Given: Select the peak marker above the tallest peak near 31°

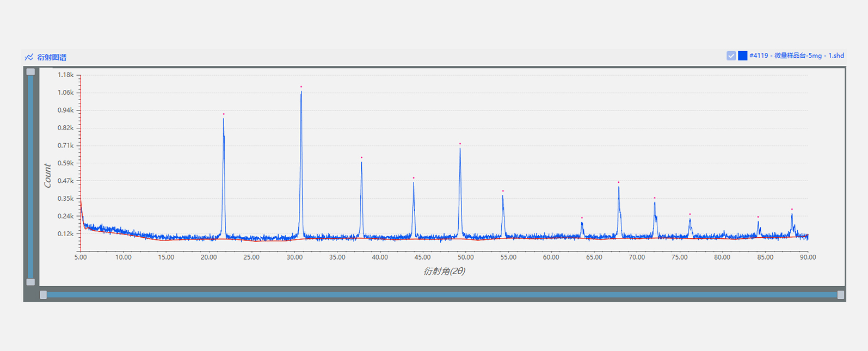Looking at the screenshot, I should [301, 87].
